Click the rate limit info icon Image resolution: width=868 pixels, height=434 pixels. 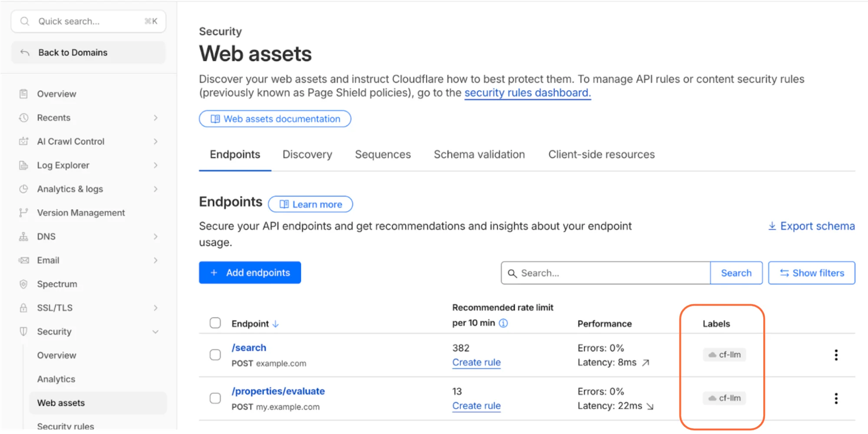504,323
